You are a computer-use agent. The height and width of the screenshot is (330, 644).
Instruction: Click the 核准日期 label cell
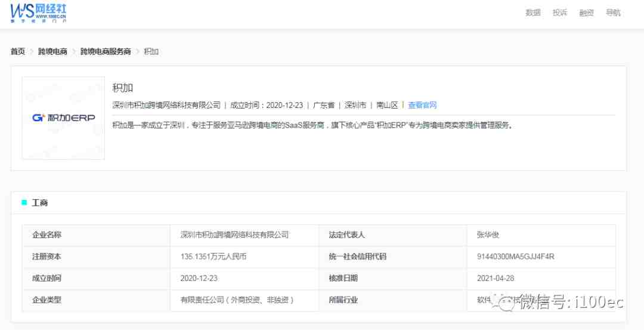coord(392,279)
